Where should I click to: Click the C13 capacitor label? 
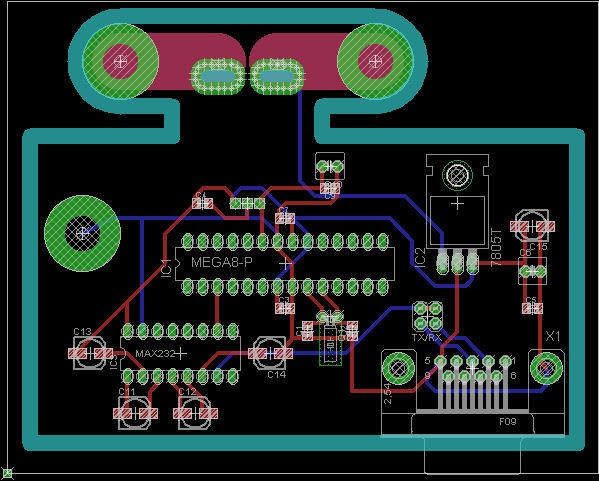[82, 331]
